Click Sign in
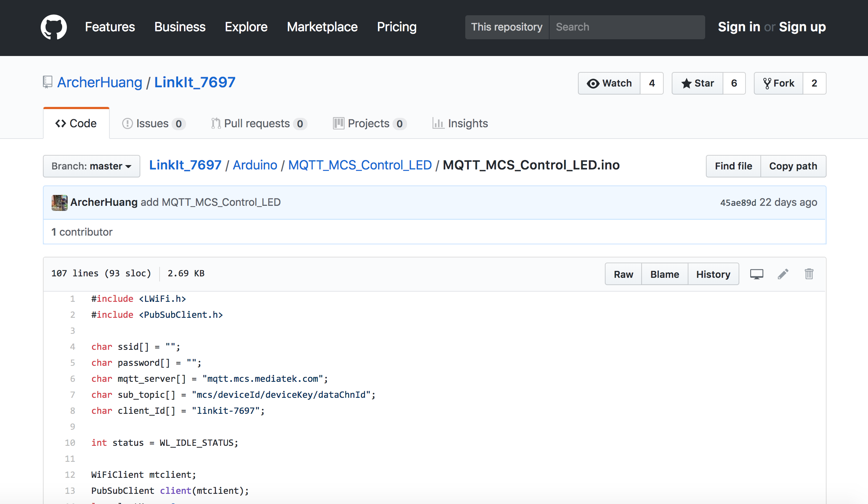 (x=739, y=27)
